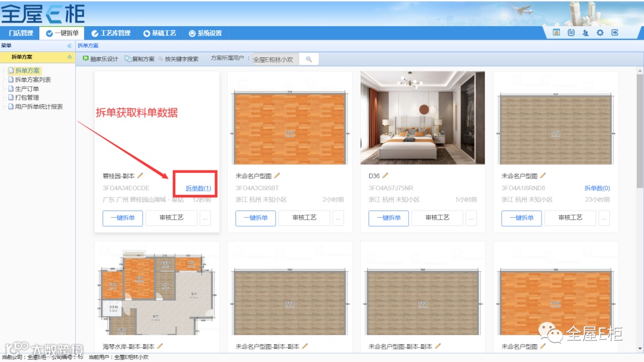Viewport: 644px width, 362px height.
Task: Click 审核工艺 button on 3FO4A1I8RND8 card
Action: click(571, 218)
